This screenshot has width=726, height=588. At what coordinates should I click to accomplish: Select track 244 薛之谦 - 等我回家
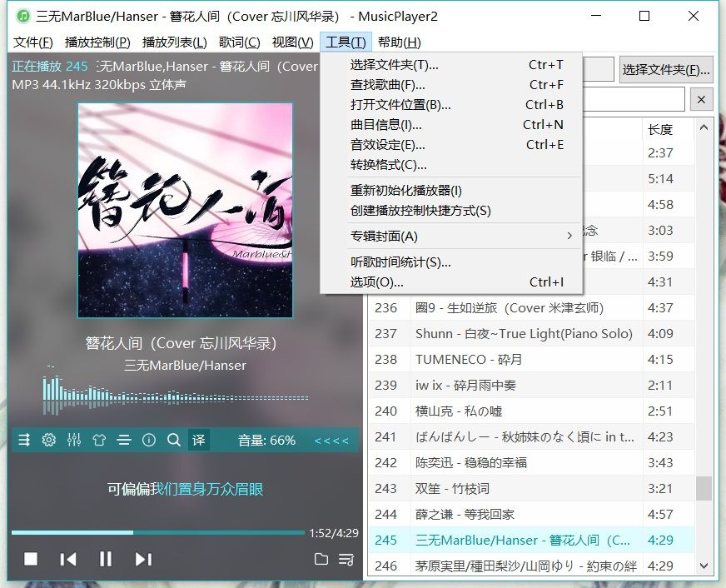pyautogui.click(x=531, y=515)
